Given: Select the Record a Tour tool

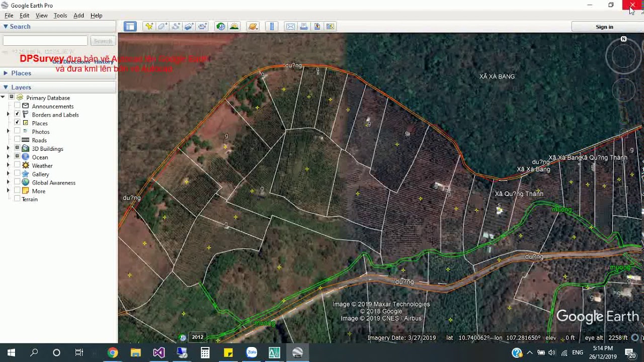Looking at the screenshot, I should (x=202, y=27).
